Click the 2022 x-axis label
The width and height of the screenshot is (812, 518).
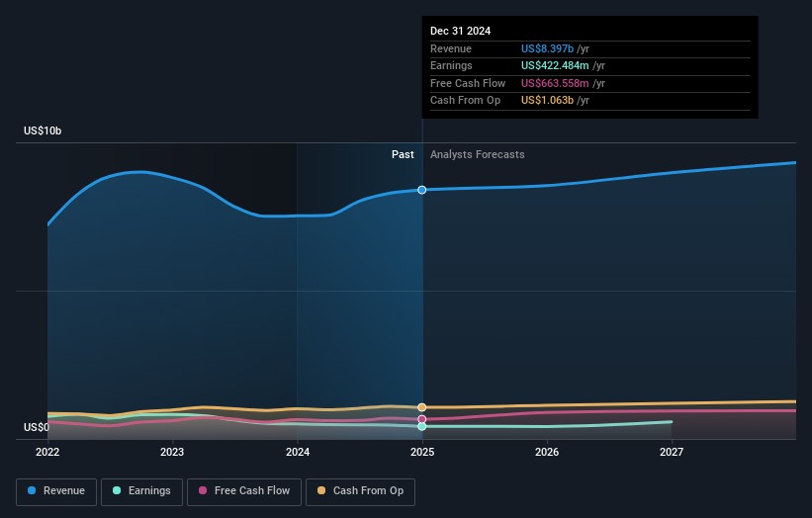pyautogui.click(x=47, y=453)
